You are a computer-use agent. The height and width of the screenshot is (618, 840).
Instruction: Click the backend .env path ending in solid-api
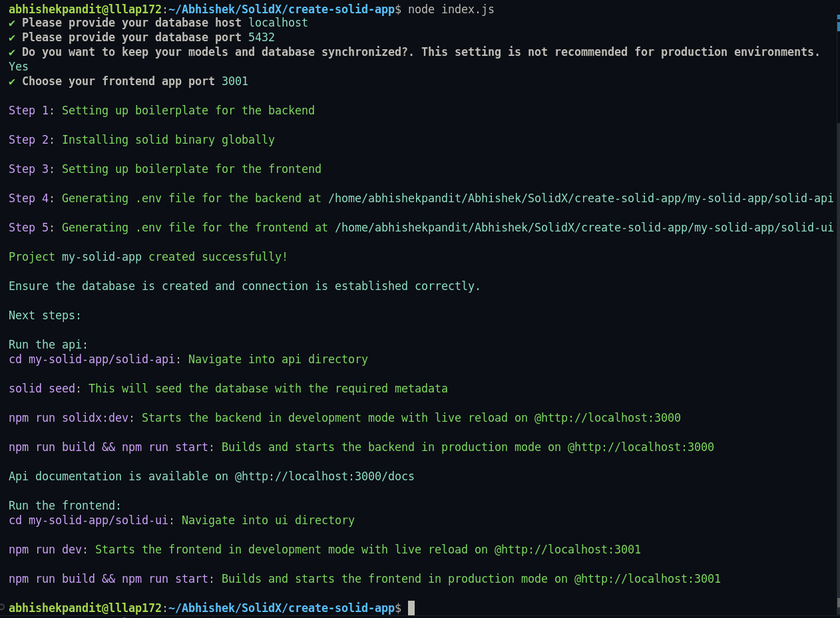580,198
